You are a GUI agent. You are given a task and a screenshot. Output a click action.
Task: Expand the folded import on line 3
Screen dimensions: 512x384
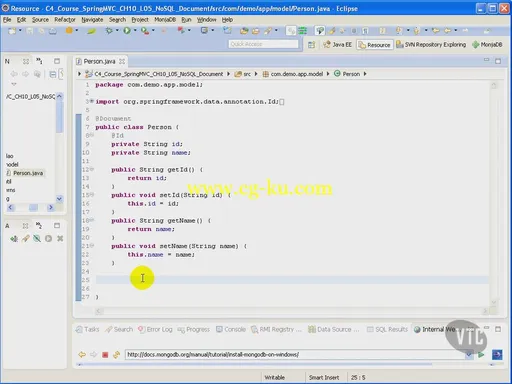pyautogui.click(x=92, y=101)
